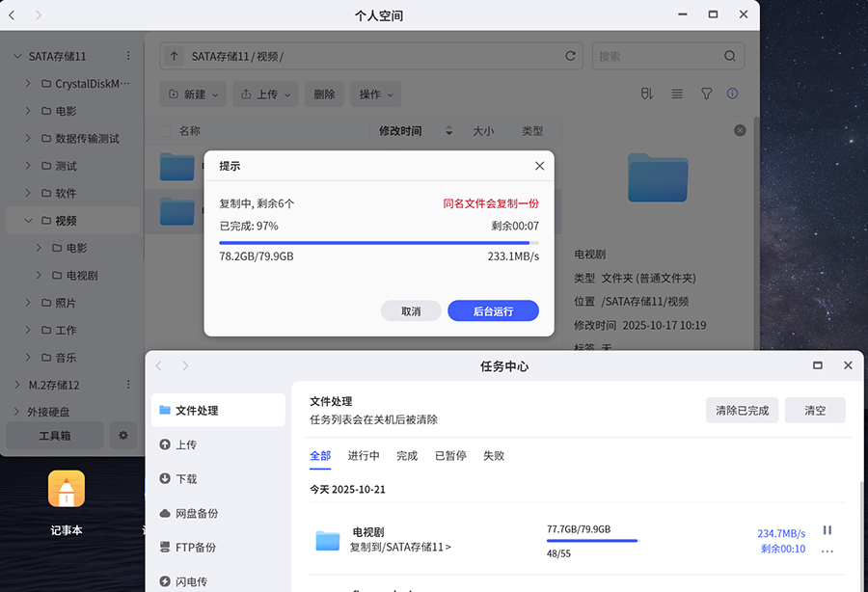The width and height of the screenshot is (868, 592).
Task: Open 闪电传 in 任务中心 sidebar
Action: click(218, 581)
